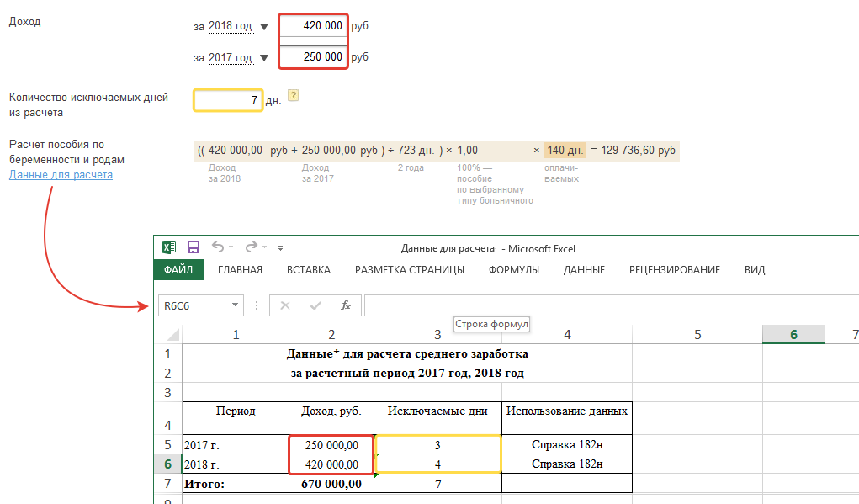Click the Redo arrow icon

pos(251,247)
